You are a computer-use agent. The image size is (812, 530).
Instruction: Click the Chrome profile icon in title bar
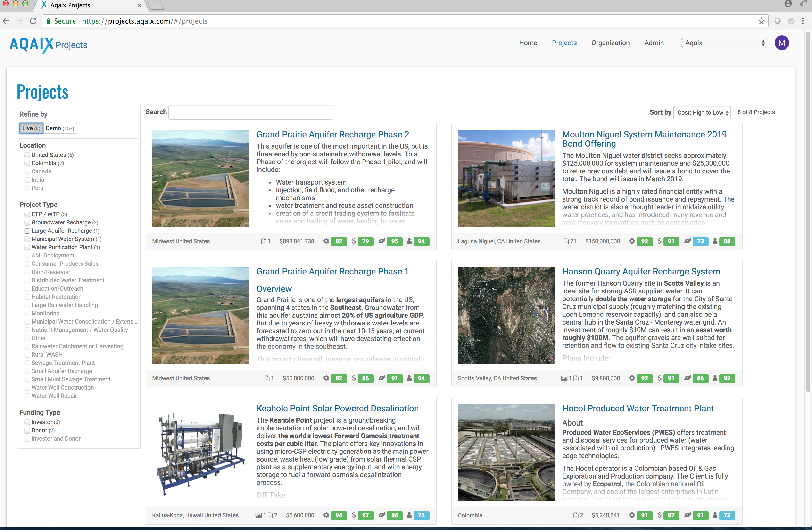[x=788, y=4]
